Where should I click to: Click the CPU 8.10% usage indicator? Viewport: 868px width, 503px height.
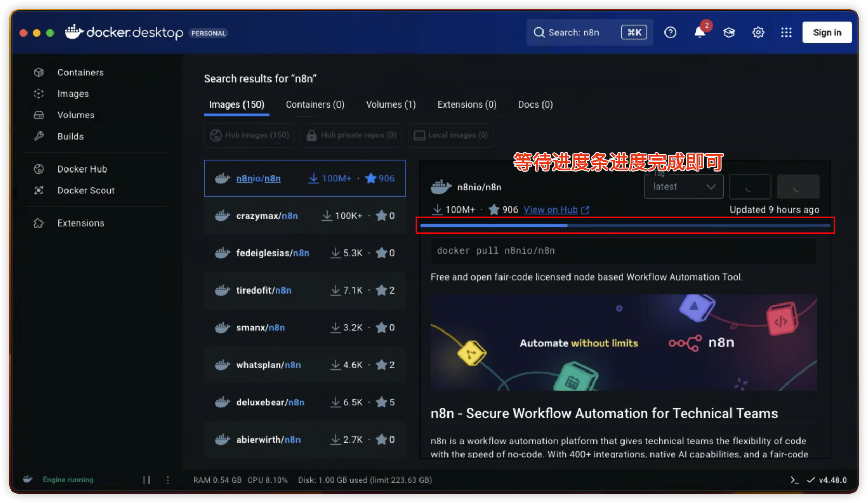(x=267, y=480)
